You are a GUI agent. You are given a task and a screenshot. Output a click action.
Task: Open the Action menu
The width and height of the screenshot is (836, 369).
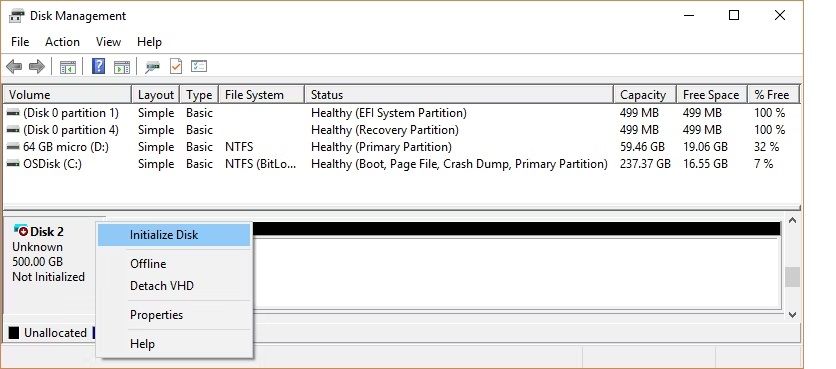pyautogui.click(x=62, y=42)
